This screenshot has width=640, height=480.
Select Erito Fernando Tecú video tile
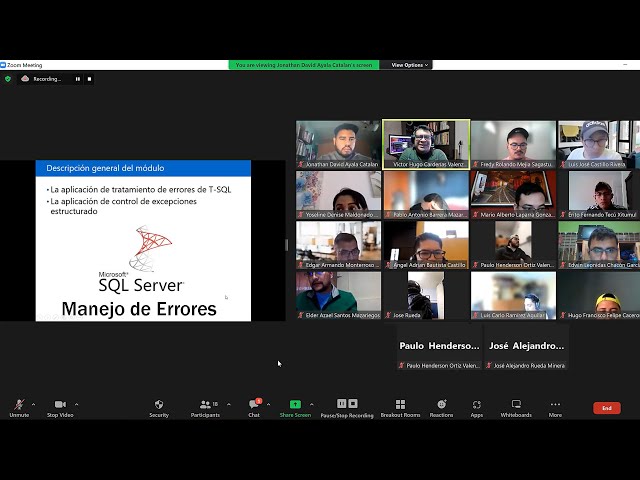point(599,195)
